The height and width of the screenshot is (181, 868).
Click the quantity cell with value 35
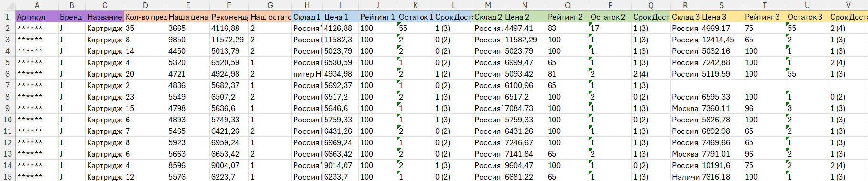(x=145, y=28)
